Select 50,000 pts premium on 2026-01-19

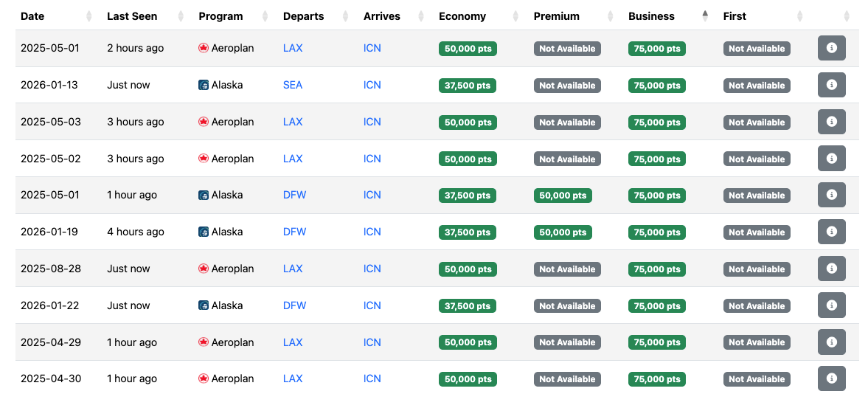(x=563, y=232)
